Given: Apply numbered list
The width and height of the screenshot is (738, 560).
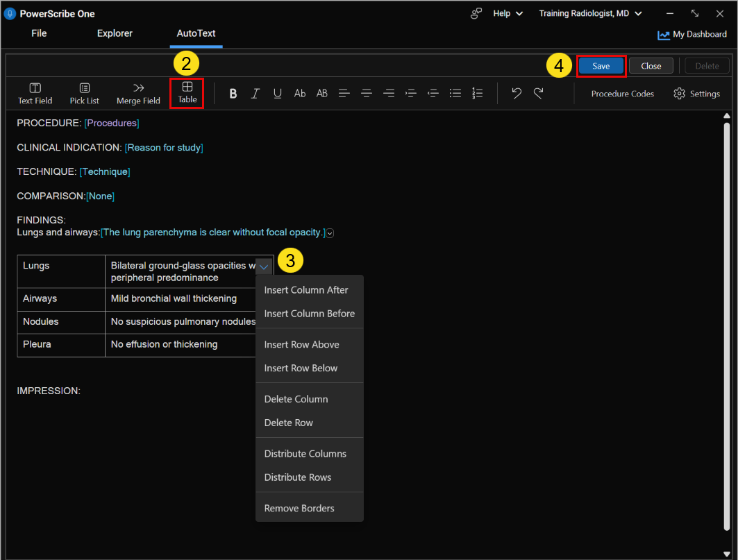Looking at the screenshot, I should pyautogui.click(x=477, y=94).
